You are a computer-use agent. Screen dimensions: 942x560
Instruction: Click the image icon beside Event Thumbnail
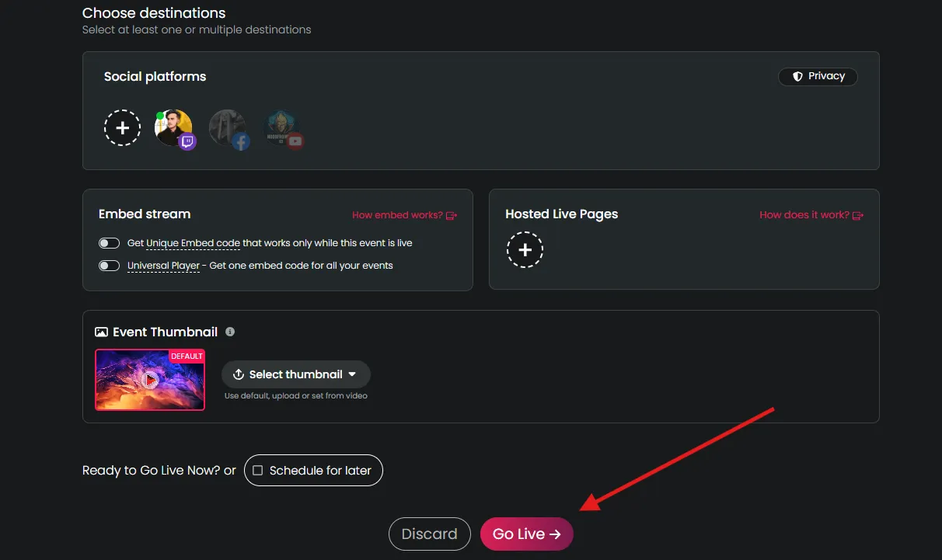pyautogui.click(x=101, y=332)
